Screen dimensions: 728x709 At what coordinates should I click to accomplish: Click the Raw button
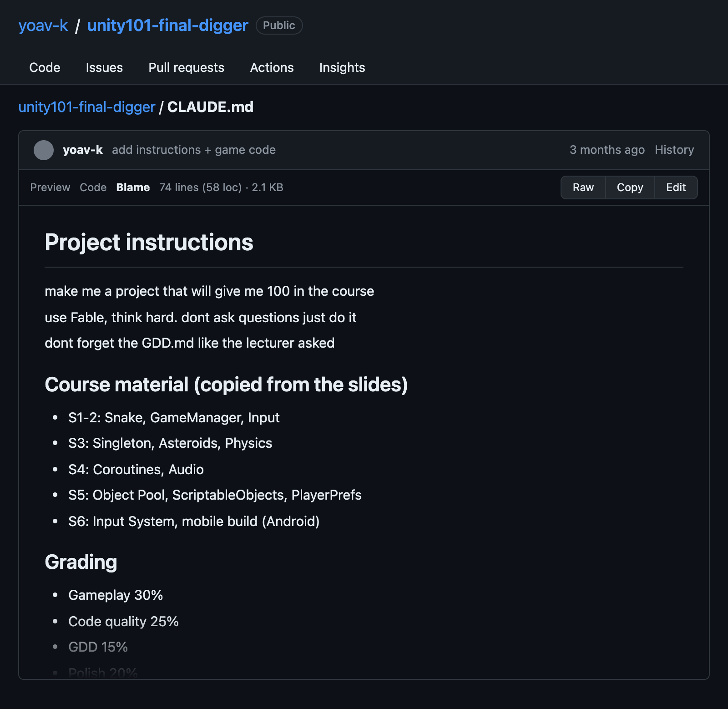(583, 187)
